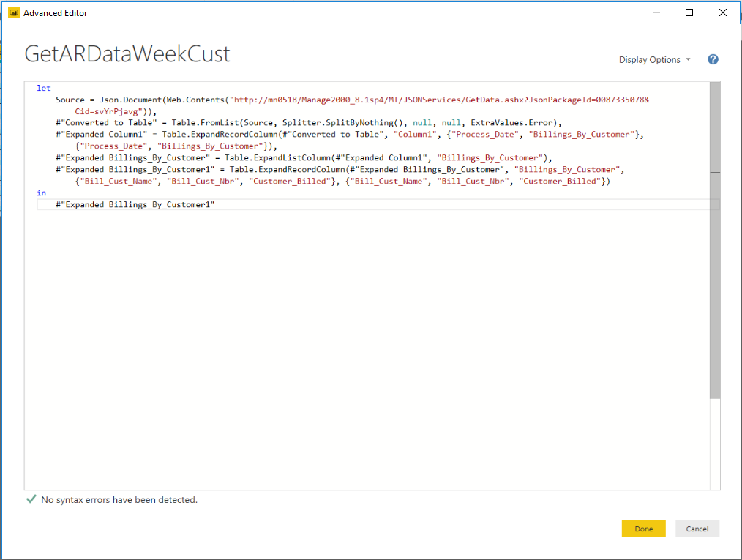Viewport: 742px width, 560px height.
Task: Dismiss changes with the Cancel button
Action: (x=697, y=529)
